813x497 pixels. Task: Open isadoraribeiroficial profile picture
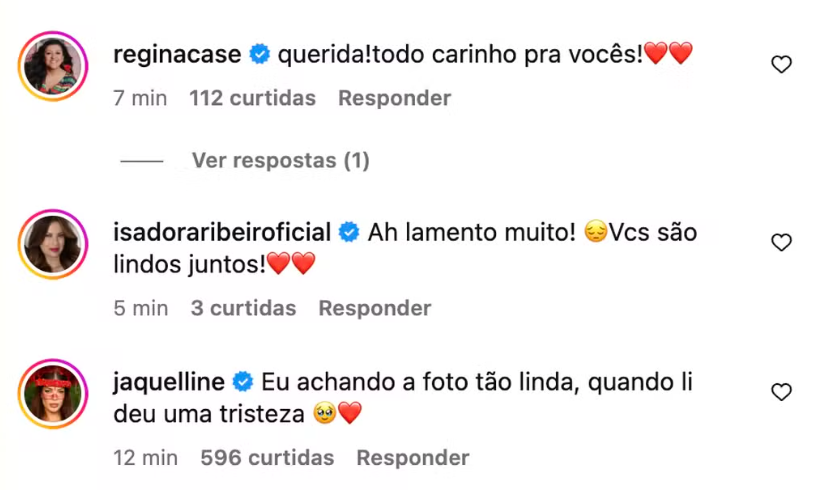point(53,244)
